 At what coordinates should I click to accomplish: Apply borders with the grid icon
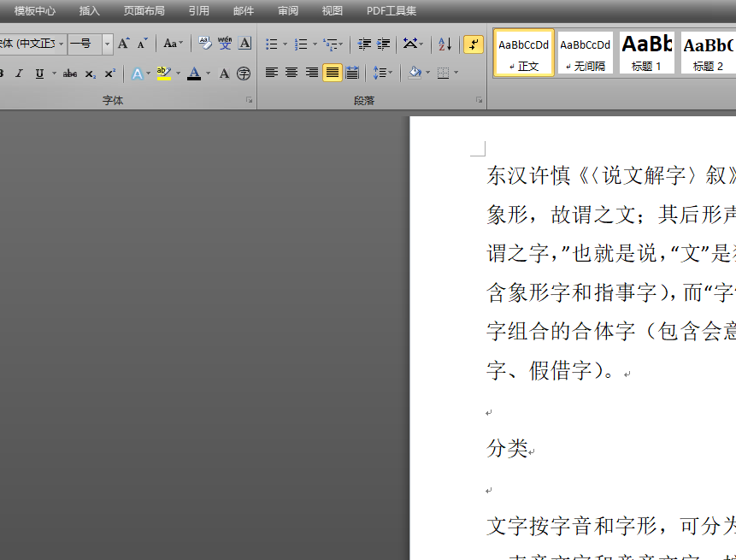point(443,73)
